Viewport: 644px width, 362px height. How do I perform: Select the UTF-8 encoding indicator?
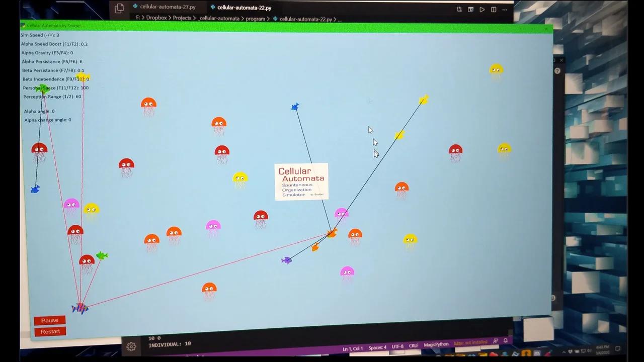click(397, 346)
